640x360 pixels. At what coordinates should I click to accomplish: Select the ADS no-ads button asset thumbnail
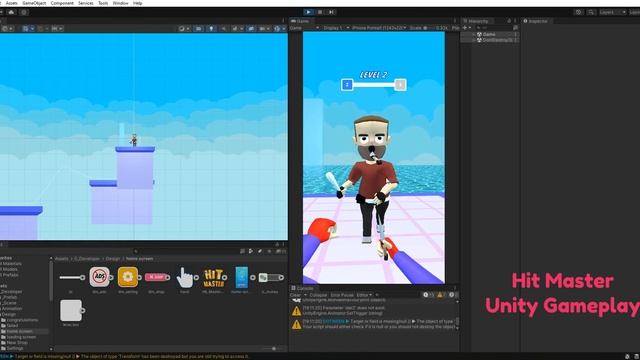point(99,277)
